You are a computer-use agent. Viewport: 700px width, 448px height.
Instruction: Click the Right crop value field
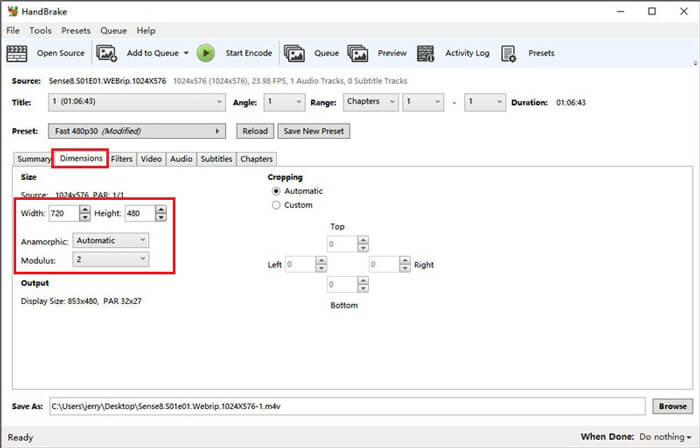[384, 265]
